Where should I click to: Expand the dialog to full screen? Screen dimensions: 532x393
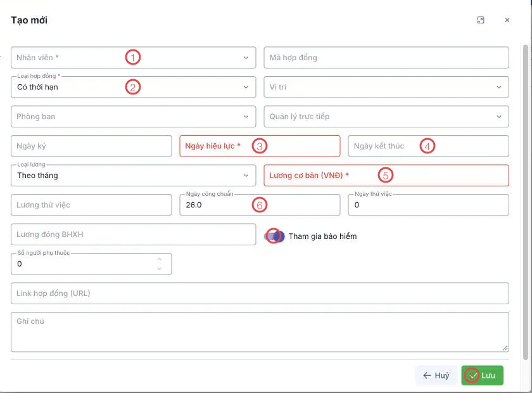(x=481, y=20)
